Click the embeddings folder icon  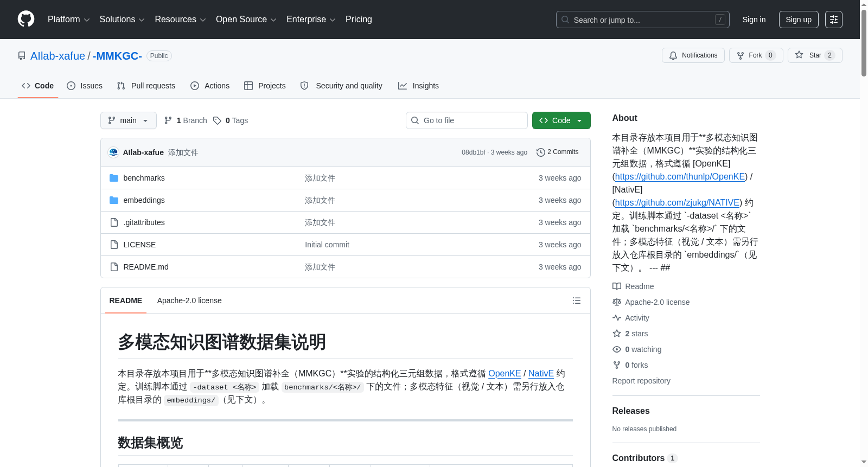(x=114, y=200)
